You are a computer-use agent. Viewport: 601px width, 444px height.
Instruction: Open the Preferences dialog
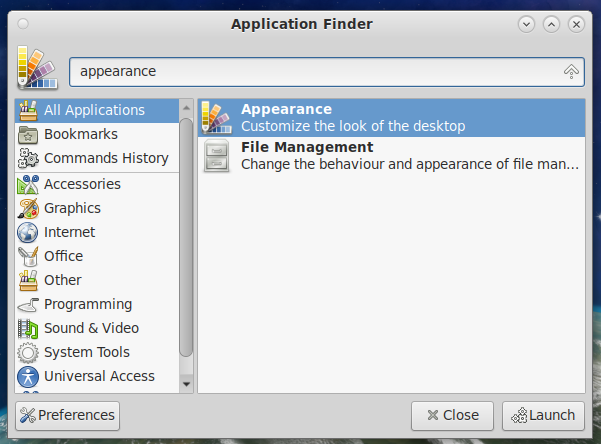(x=68, y=415)
